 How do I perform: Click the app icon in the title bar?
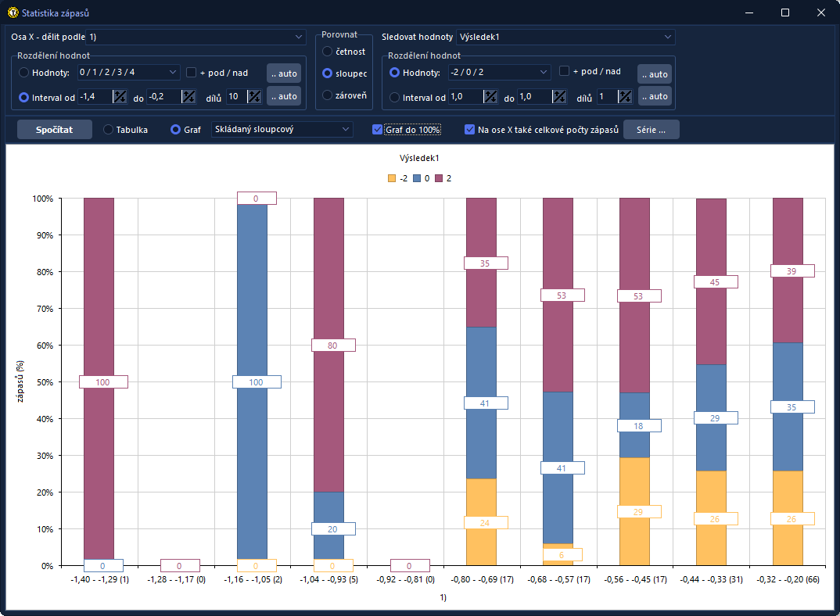coord(13,13)
